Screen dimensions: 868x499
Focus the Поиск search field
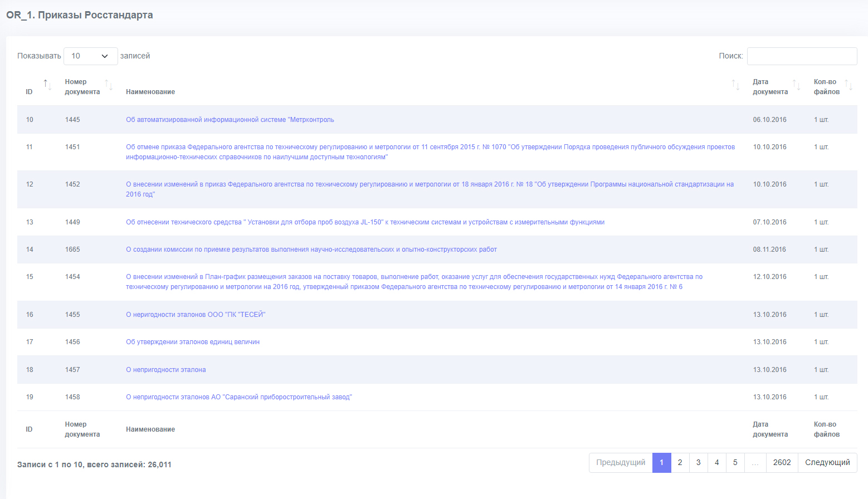tap(802, 56)
